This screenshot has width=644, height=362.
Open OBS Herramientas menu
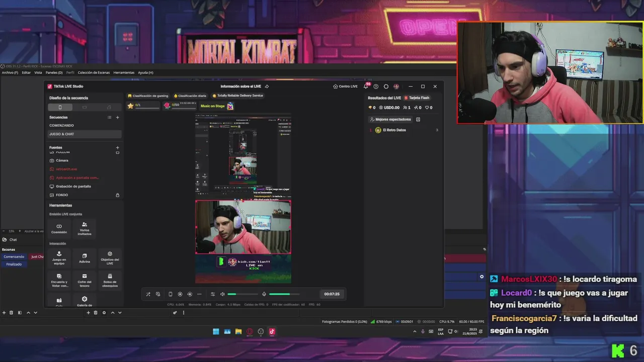(x=124, y=72)
